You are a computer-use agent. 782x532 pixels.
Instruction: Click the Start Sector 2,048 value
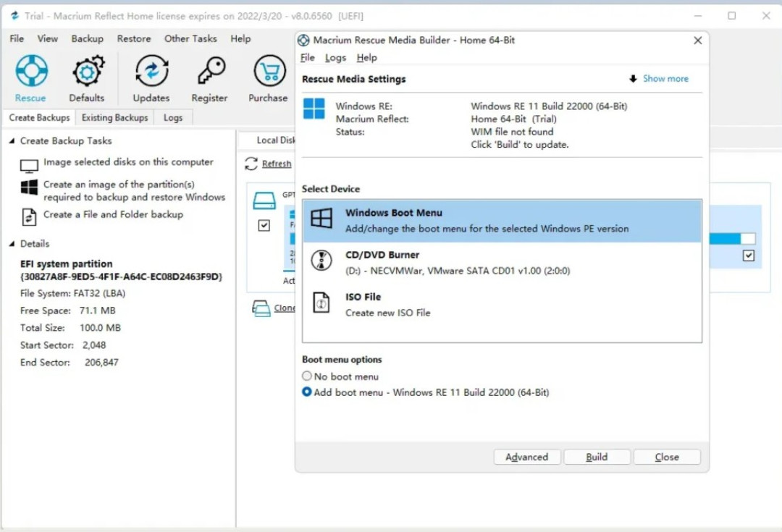(94, 345)
